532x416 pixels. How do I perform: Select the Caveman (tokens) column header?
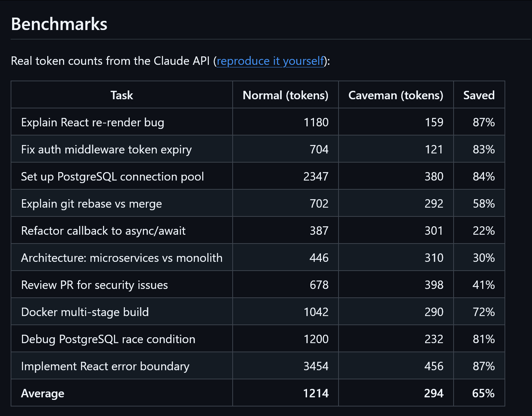click(x=396, y=95)
